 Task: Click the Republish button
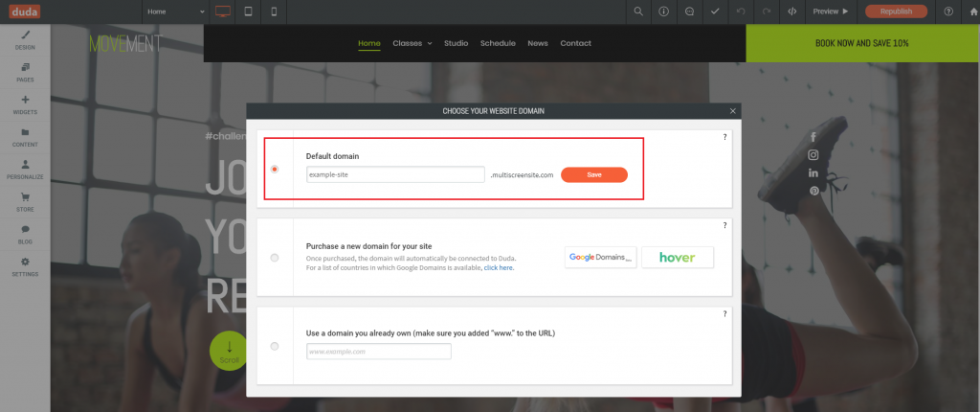896,11
